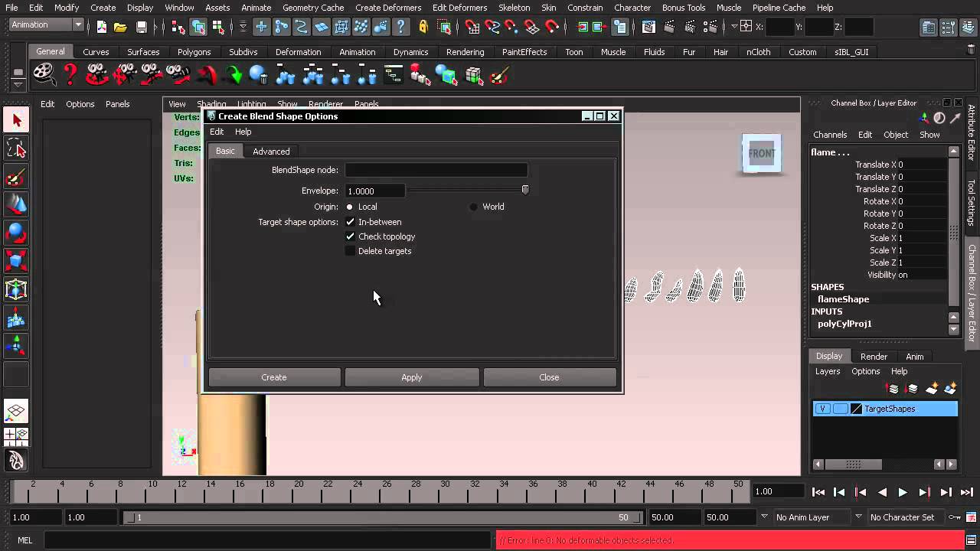The image size is (980, 551).
Task: Choose the Universal Manipulator tool in toolbox
Action: click(16, 289)
